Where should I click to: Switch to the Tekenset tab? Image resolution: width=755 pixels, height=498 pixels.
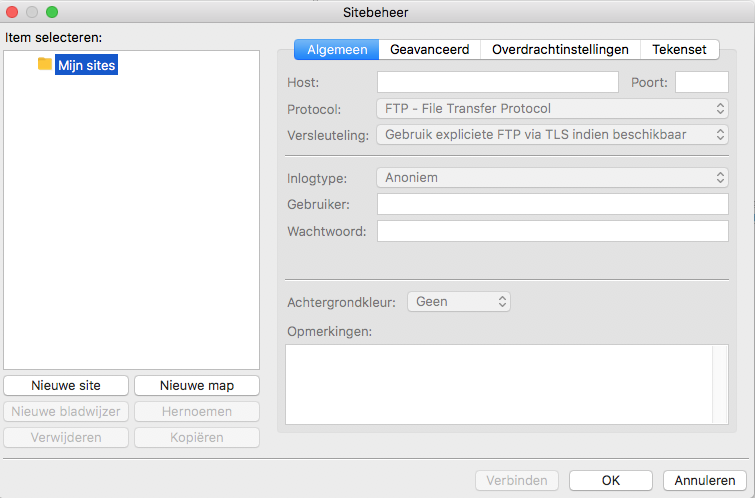point(679,50)
